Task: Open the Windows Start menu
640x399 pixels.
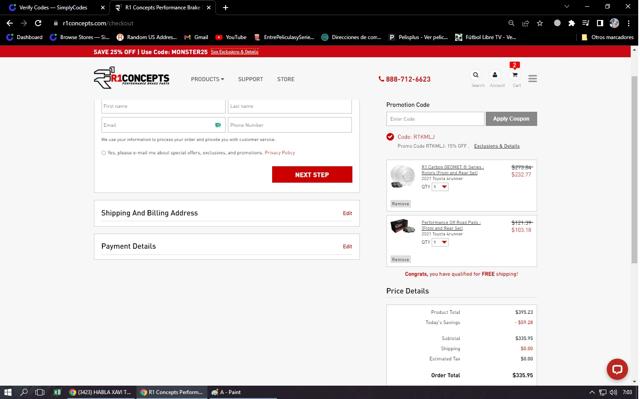Action: (8, 392)
